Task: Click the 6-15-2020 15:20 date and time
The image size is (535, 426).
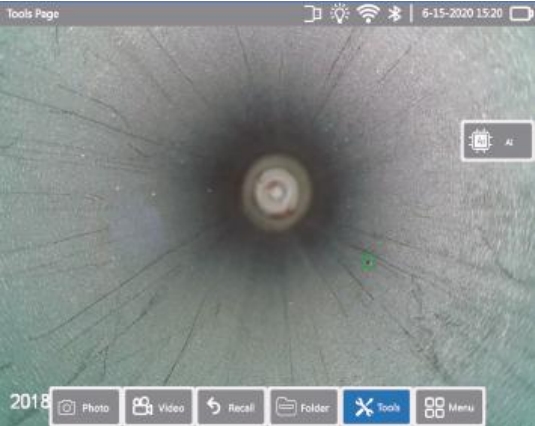Action: click(x=462, y=14)
